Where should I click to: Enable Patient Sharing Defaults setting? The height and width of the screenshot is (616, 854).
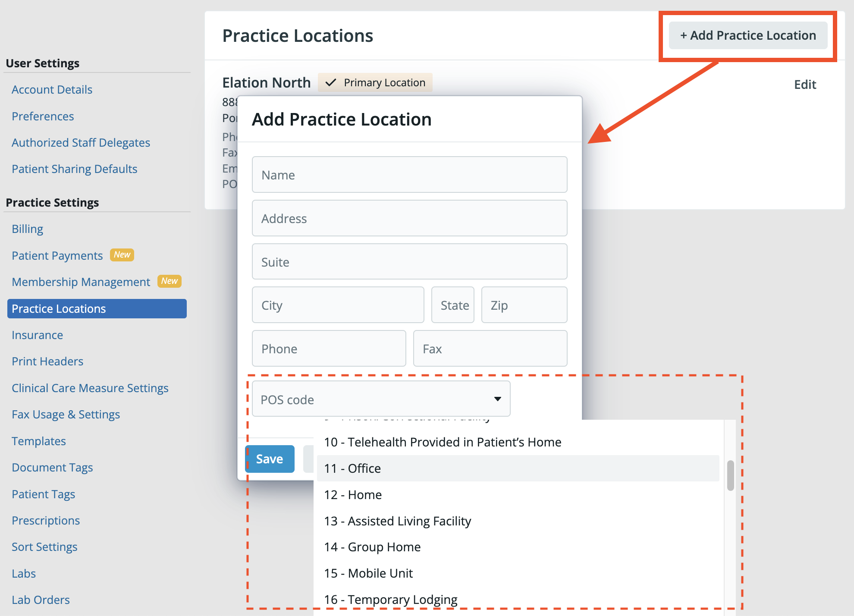tap(75, 168)
